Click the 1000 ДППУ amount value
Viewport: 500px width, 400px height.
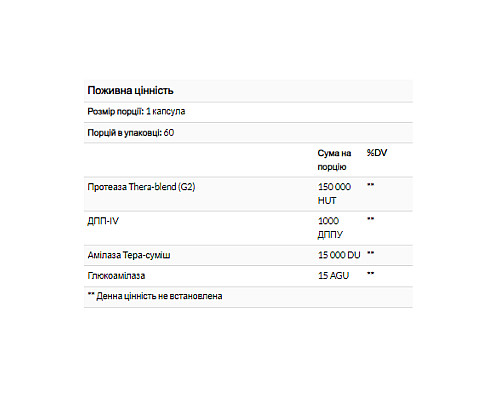pyautogui.click(x=330, y=228)
